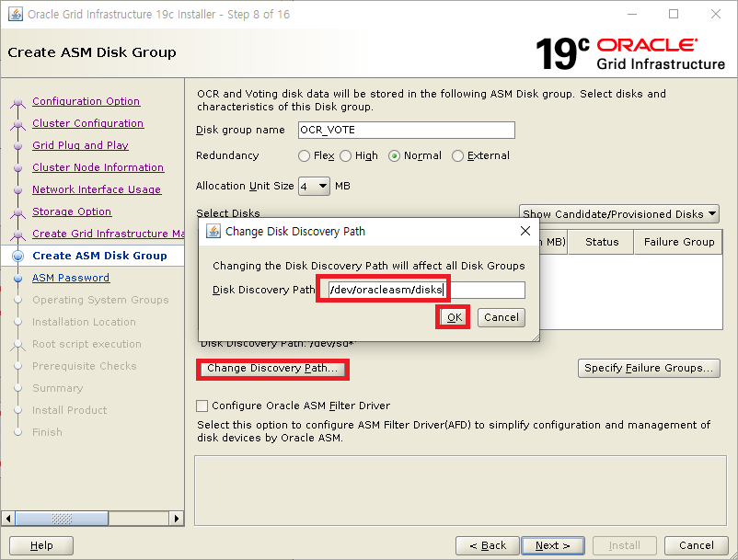Click Specify Failure Groups button
This screenshot has width=738, height=560.
(x=649, y=368)
